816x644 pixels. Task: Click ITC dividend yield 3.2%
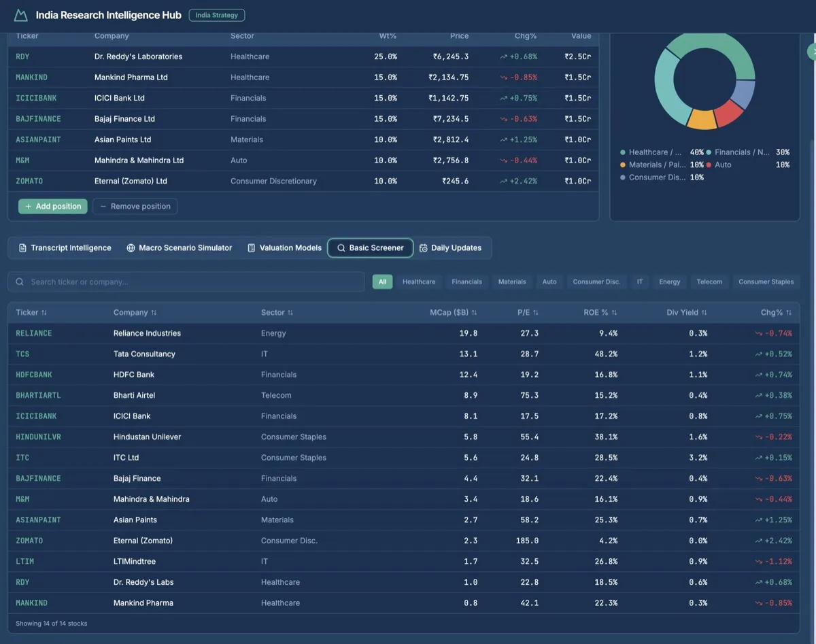tap(698, 458)
